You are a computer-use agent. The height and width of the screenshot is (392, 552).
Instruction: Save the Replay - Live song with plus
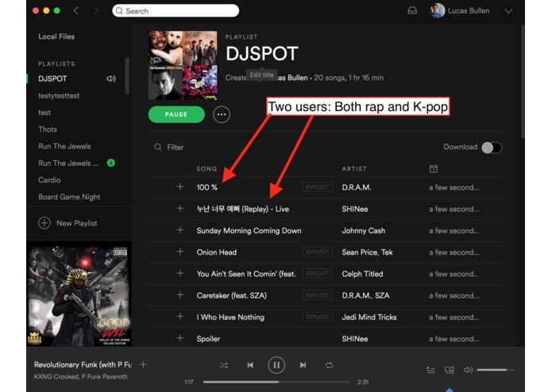click(x=179, y=209)
